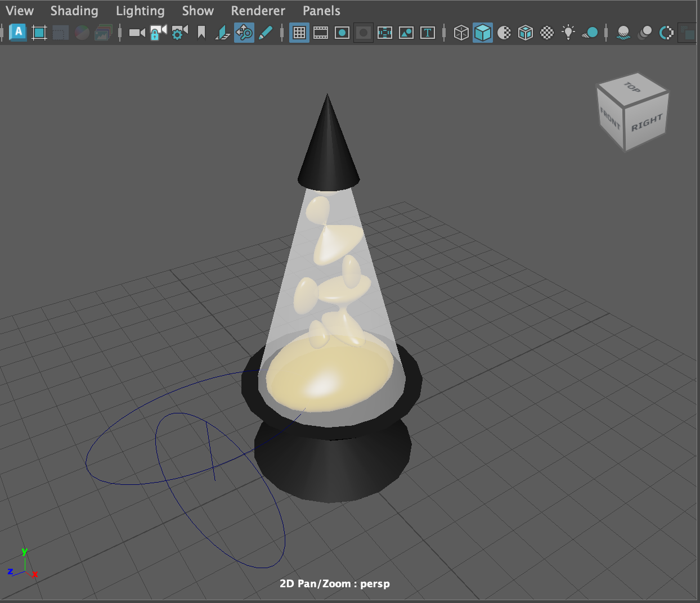
Task: Switch to wireframe shading mode
Action: (461, 33)
